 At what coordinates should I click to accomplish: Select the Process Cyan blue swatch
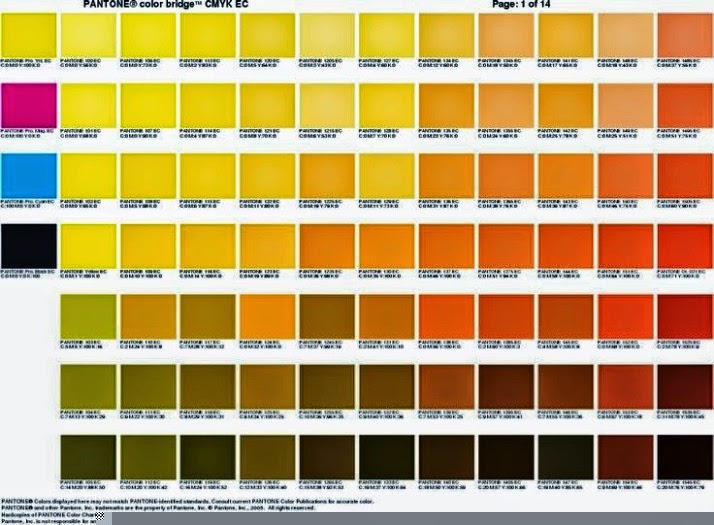click(29, 176)
